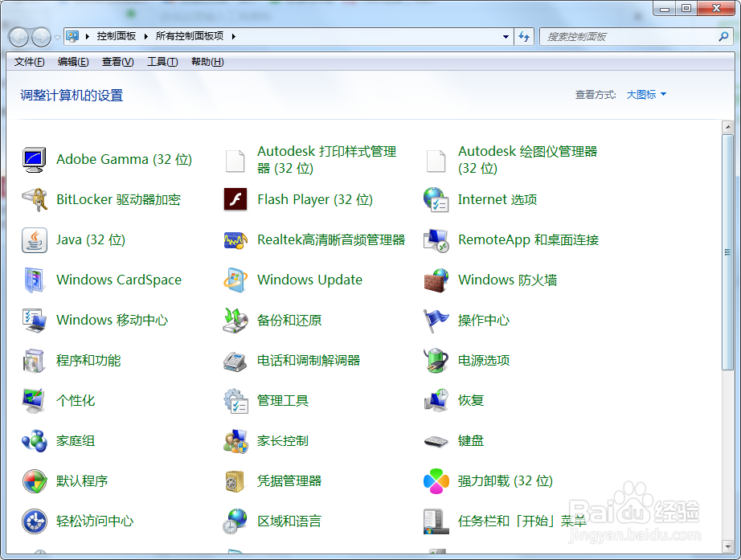This screenshot has width=741, height=560.
Task: Click the Back navigation button
Action: [x=19, y=37]
